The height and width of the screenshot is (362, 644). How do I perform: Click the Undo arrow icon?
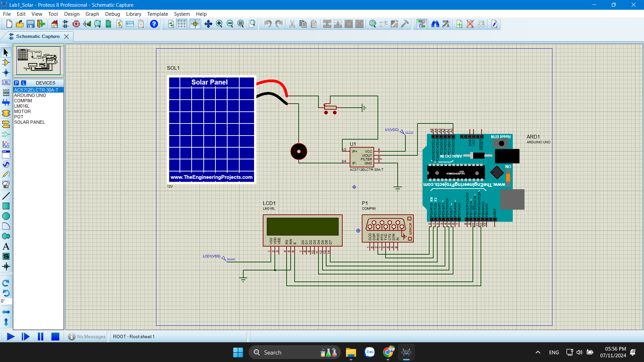click(x=267, y=24)
